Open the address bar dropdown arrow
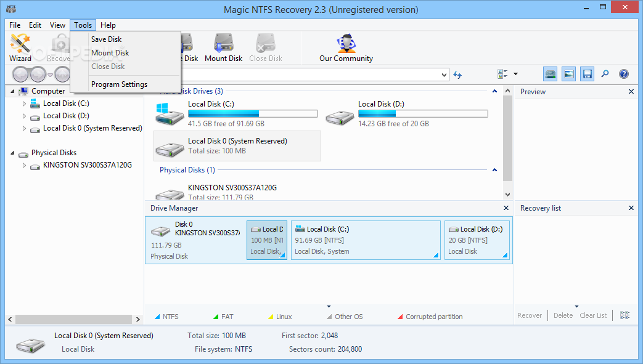The image size is (643, 364). [x=444, y=75]
